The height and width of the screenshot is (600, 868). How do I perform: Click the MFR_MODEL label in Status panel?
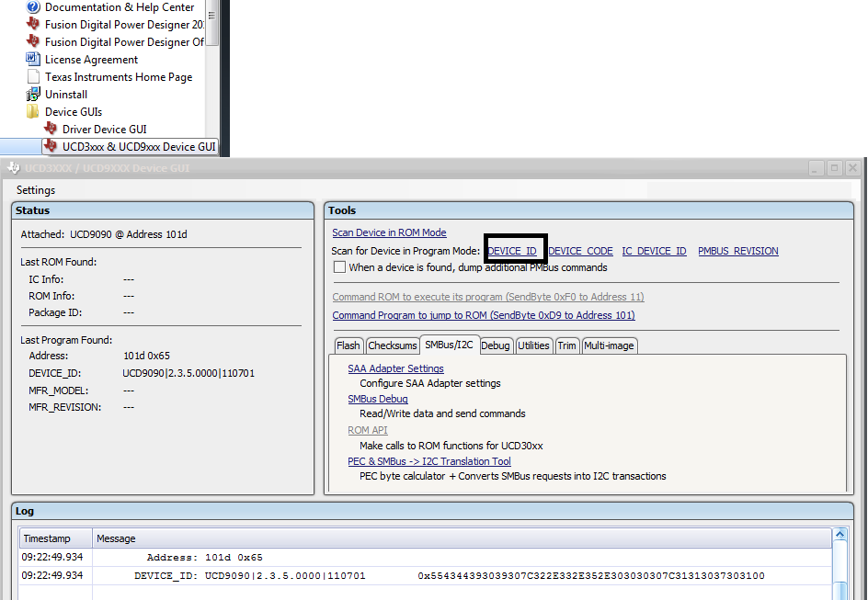(58, 391)
